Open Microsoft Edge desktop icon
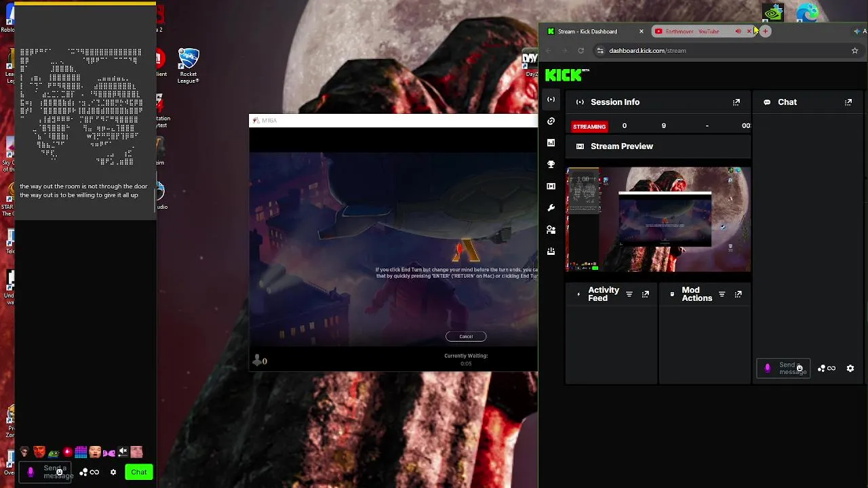The height and width of the screenshot is (488, 868). pyautogui.click(x=807, y=13)
